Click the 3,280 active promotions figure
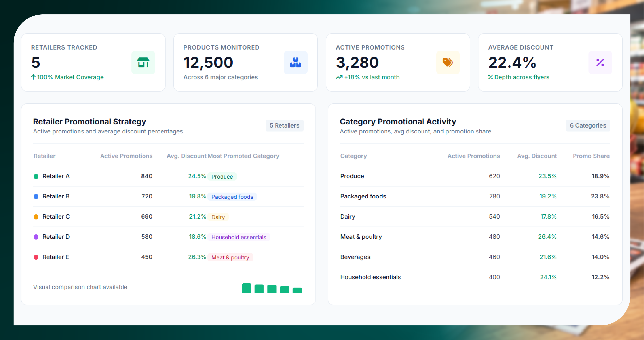The width and height of the screenshot is (644, 340). coord(357,63)
